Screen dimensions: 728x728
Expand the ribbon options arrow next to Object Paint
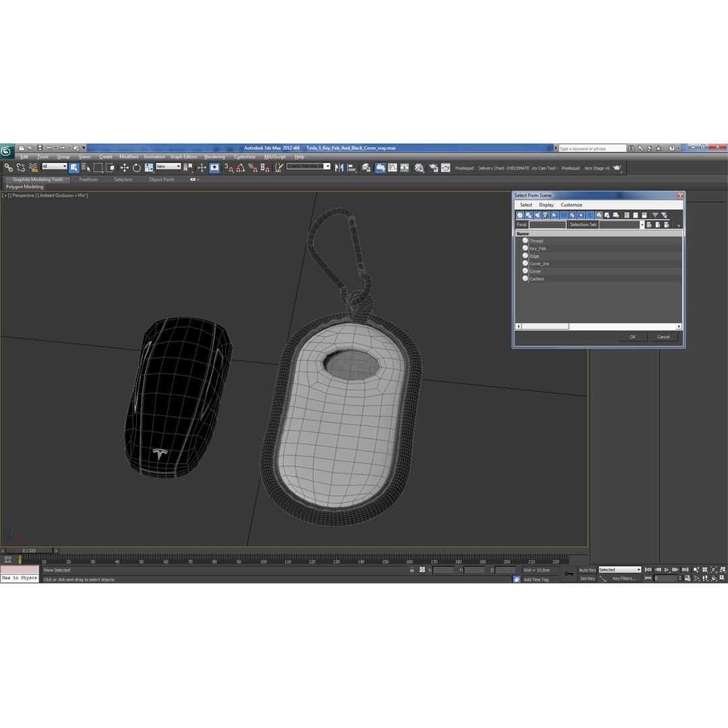pos(198,180)
